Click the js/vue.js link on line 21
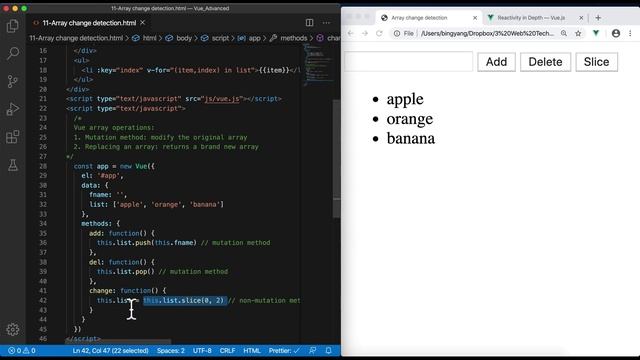 (x=222, y=99)
